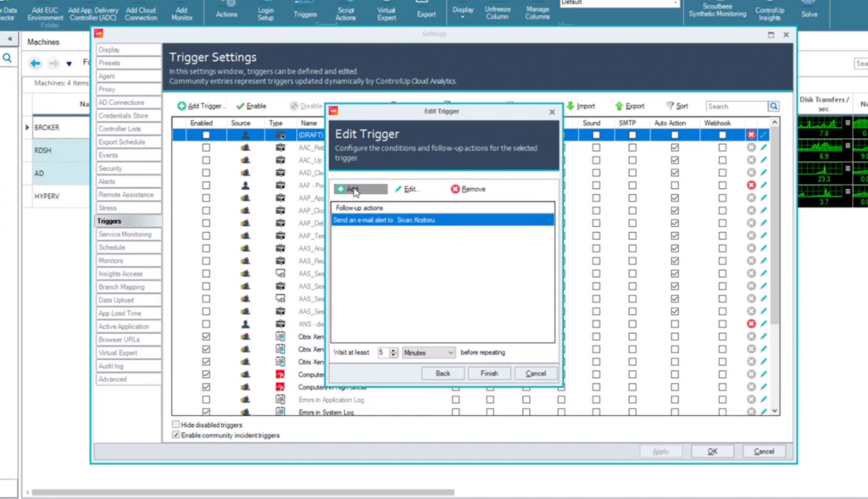The height and width of the screenshot is (499, 868).
Task: Toggle SMTP checkbox in AAF - Po row
Action: 632,186
